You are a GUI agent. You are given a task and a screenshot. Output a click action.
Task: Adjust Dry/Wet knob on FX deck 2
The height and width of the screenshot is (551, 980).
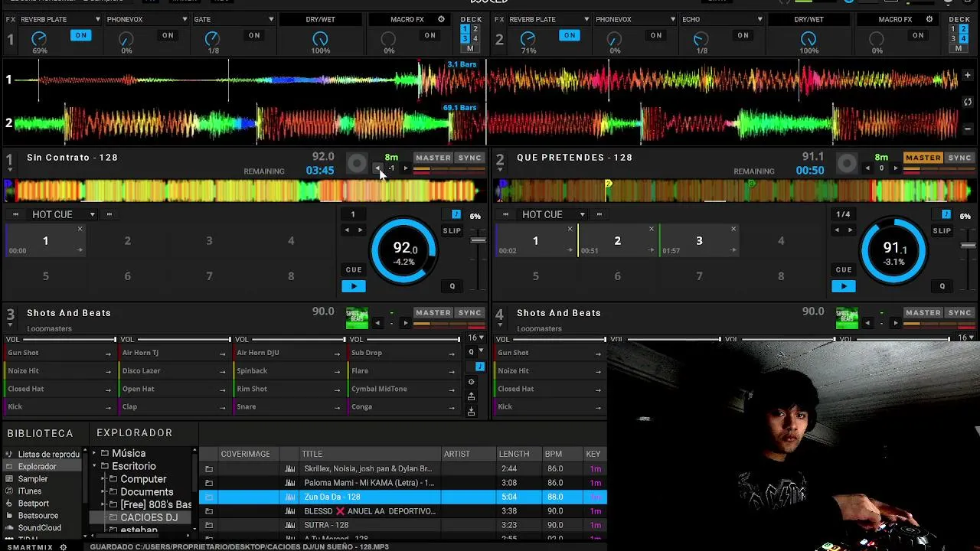click(808, 38)
